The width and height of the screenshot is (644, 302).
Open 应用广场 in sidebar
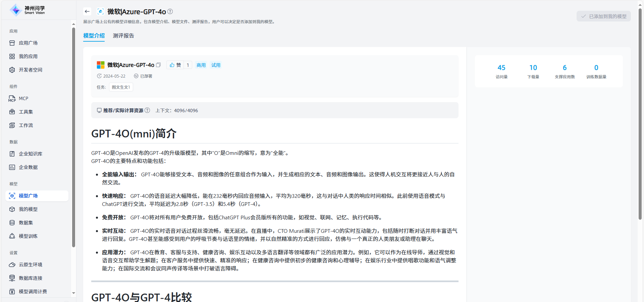click(x=28, y=43)
